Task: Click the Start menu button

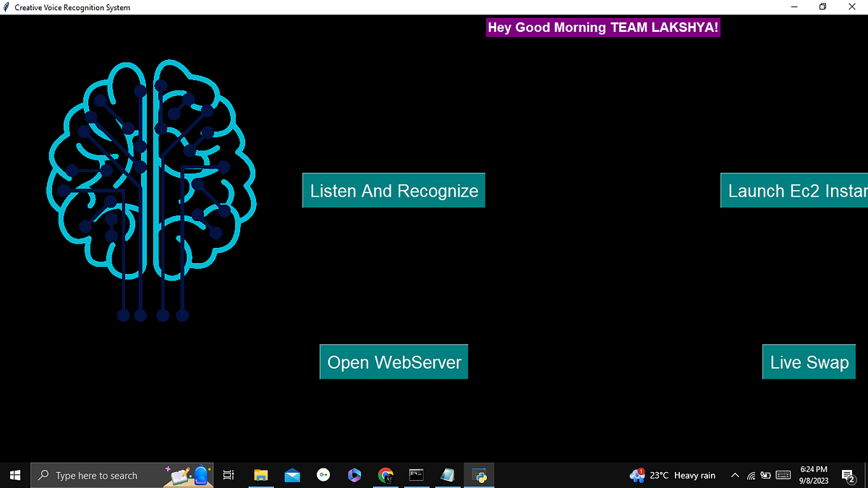Action: [14, 475]
